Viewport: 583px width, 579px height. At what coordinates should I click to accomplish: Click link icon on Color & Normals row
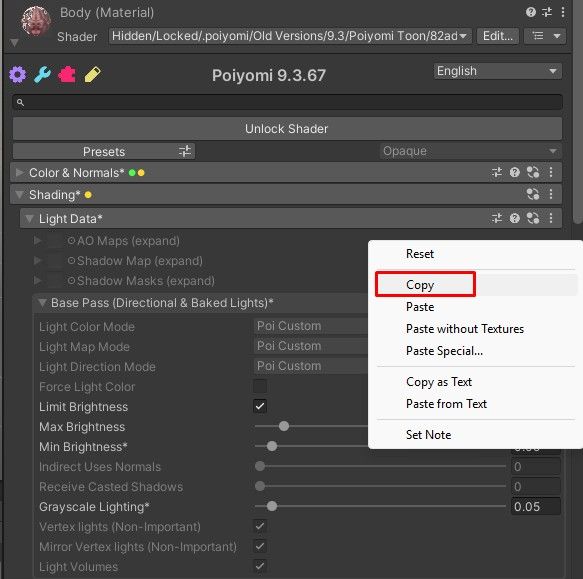[x=533, y=172]
